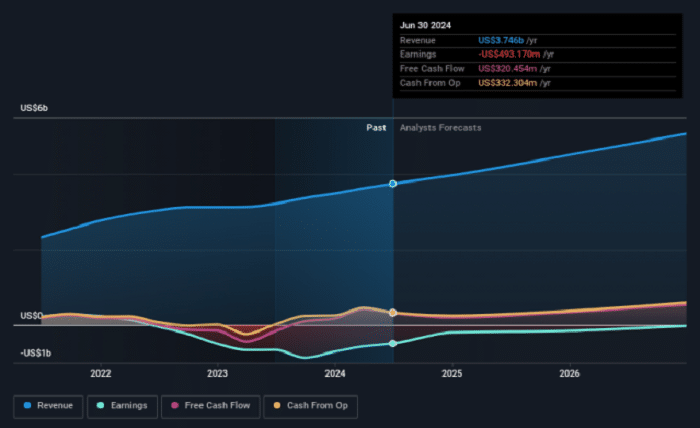The width and height of the screenshot is (700, 428).
Task: Select the 2025 x-axis label
Action: click(x=452, y=374)
